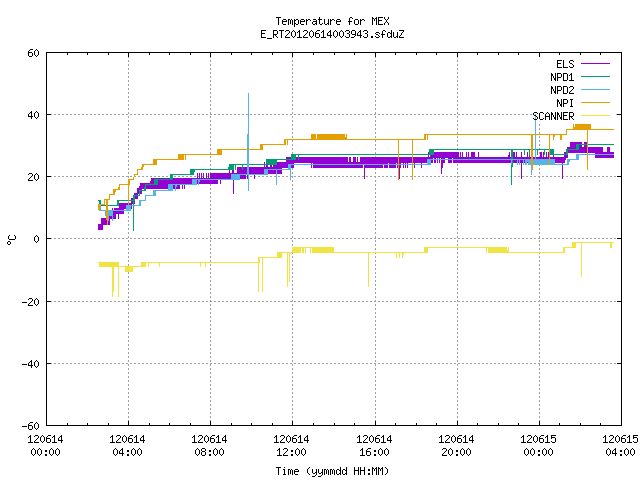Click the y-axis label 40
The height and width of the screenshot is (480, 640).
coord(33,115)
